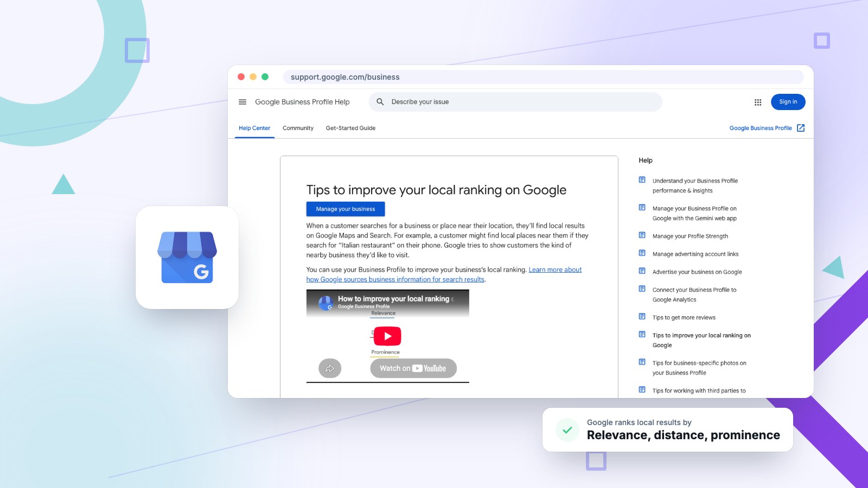This screenshot has width=868, height=488.
Task: Click the Google Business Profile store icon card
Action: click(x=187, y=258)
